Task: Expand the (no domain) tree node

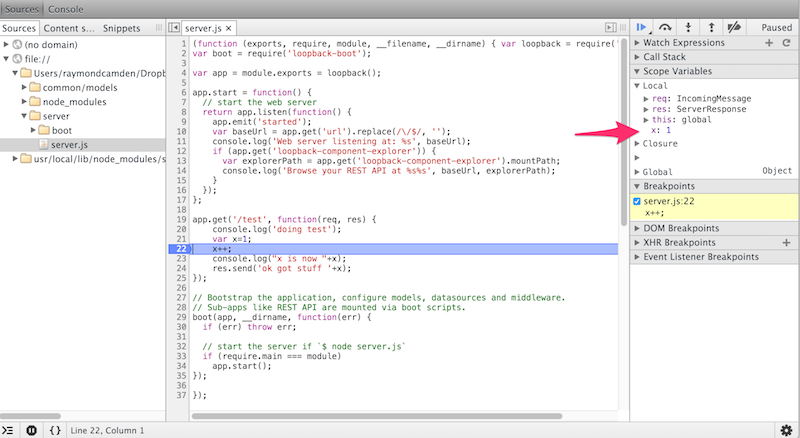Action: [6, 44]
